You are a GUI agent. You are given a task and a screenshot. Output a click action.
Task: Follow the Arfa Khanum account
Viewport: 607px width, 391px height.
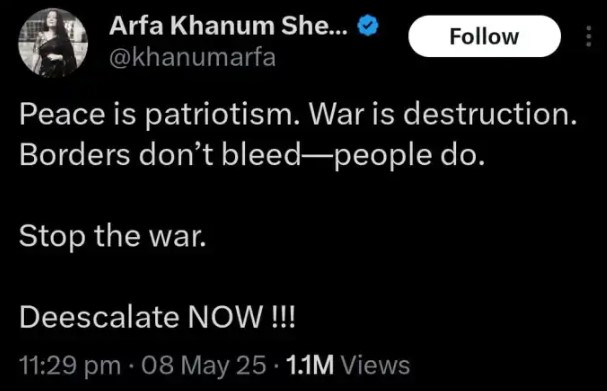pos(484,36)
